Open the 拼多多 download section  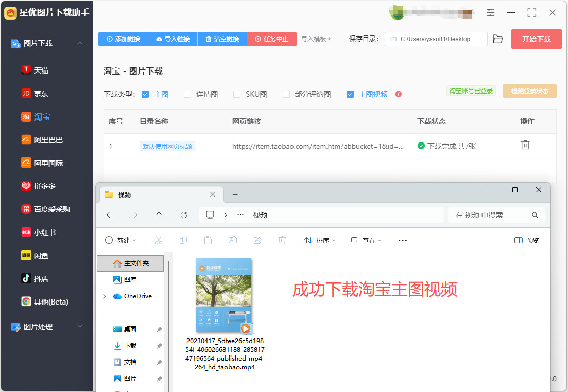(39, 186)
